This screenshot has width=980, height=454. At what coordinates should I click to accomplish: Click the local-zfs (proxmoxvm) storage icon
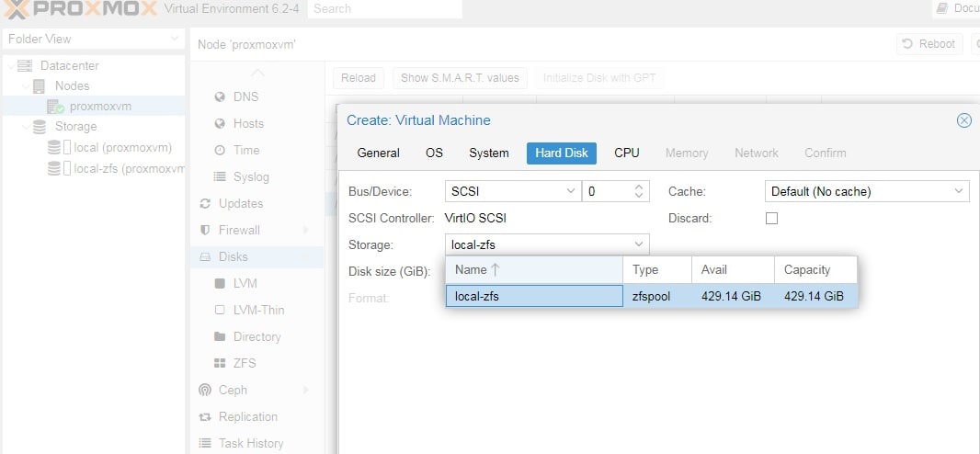pyautogui.click(x=54, y=168)
